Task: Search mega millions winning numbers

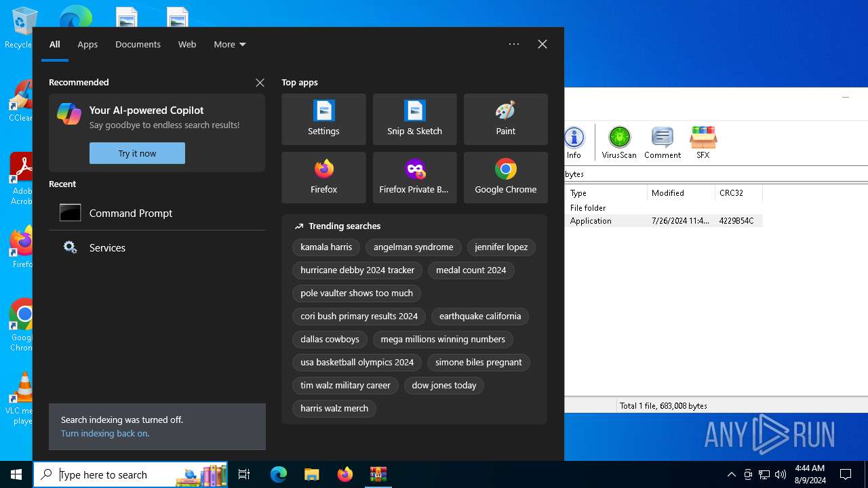Action: [x=443, y=340]
